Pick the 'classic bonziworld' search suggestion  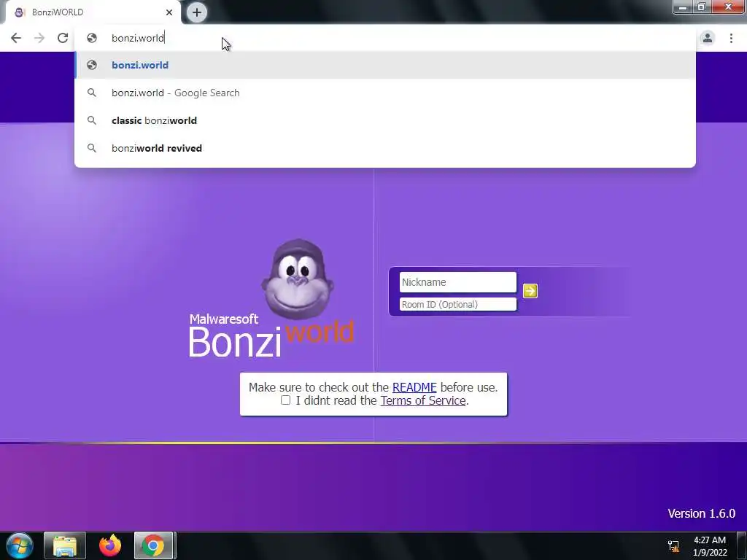(385, 120)
